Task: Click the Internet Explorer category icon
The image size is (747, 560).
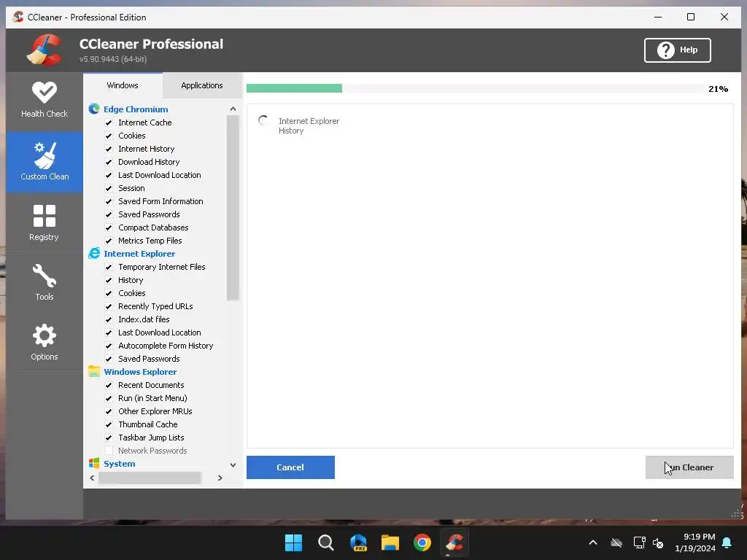Action: point(94,253)
